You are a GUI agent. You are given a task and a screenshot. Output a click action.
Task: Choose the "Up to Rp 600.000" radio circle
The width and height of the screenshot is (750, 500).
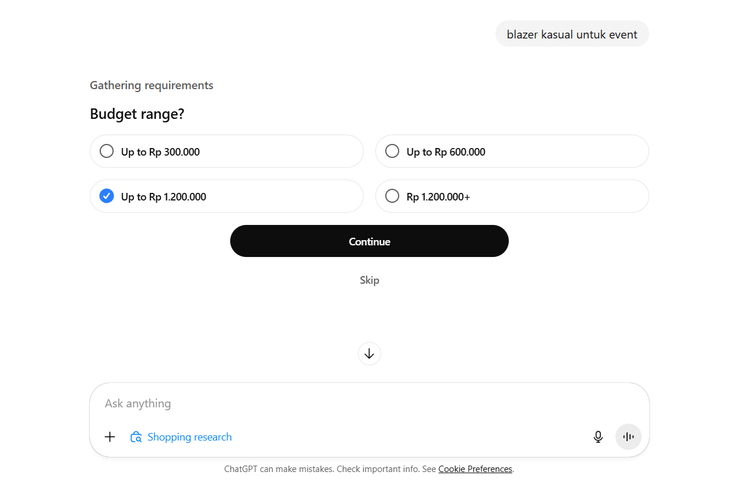pyautogui.click(x=392, y=152)
